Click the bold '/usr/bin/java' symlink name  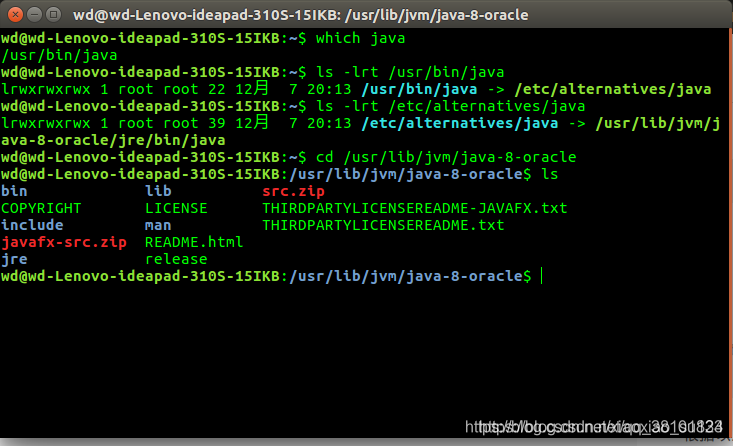(x=419, y=89)
